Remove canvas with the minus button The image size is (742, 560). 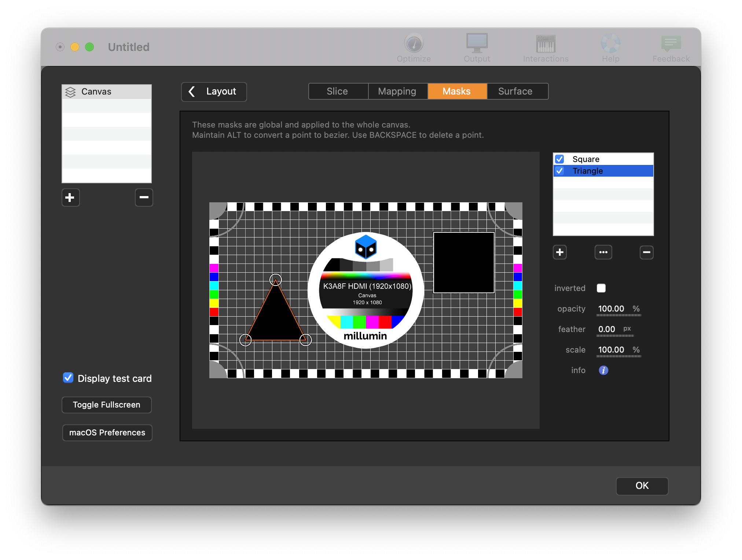pyautogui.click(x=144, y=198)
